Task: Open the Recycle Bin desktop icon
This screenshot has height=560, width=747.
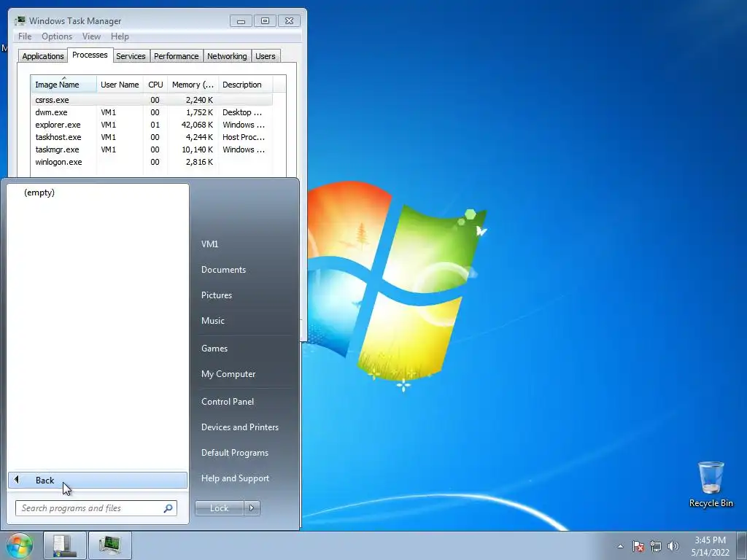Action: click(711, 484)
